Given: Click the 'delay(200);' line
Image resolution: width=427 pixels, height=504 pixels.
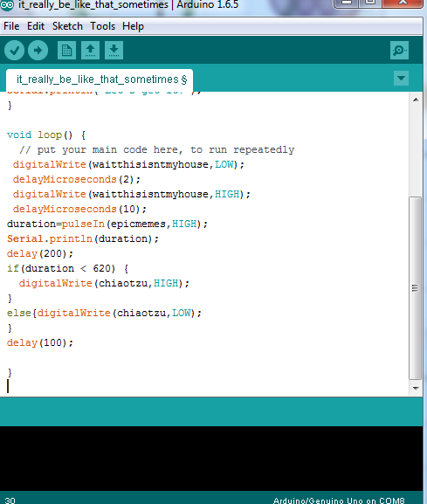Looking at the screenshot, I should pyautogui.click(x=40, y=253).
